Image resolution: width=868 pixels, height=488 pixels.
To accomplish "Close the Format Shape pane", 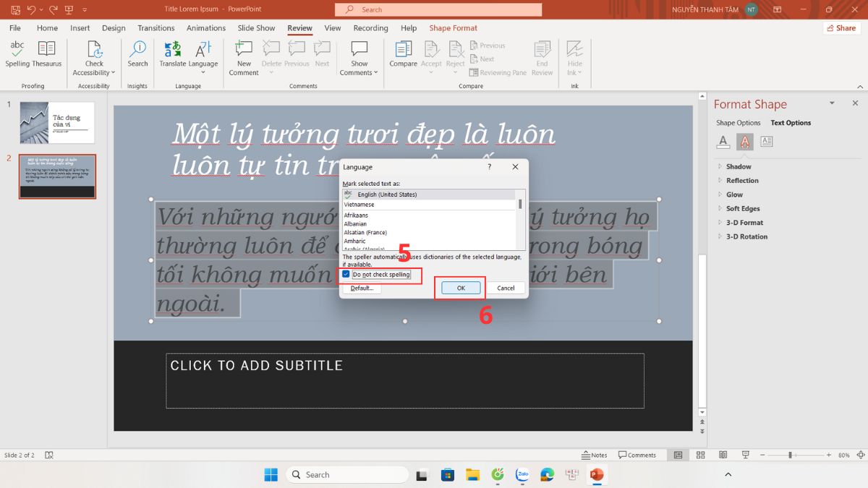I will (855, 103).
